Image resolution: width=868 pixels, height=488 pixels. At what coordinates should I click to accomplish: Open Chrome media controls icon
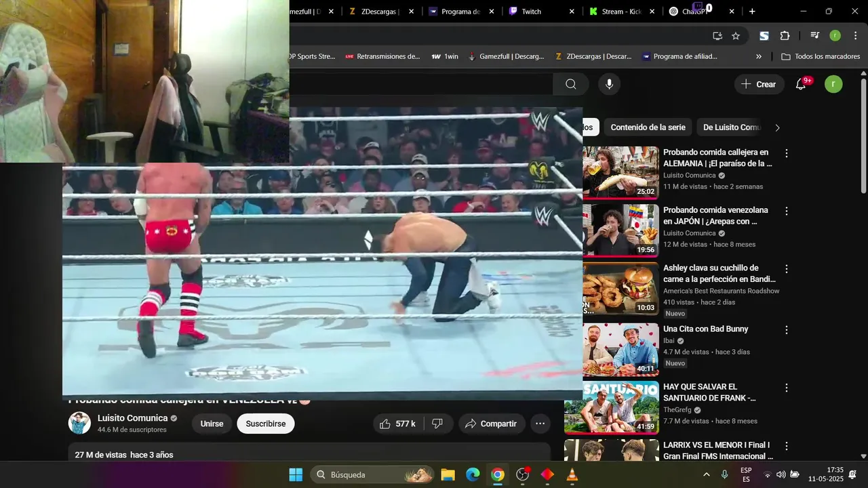coord(815,36)
